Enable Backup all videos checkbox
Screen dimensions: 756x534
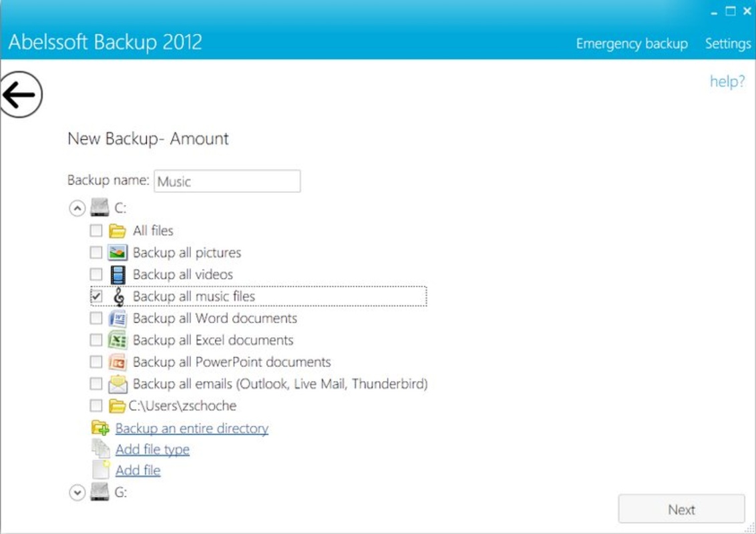tap(96, 274)
